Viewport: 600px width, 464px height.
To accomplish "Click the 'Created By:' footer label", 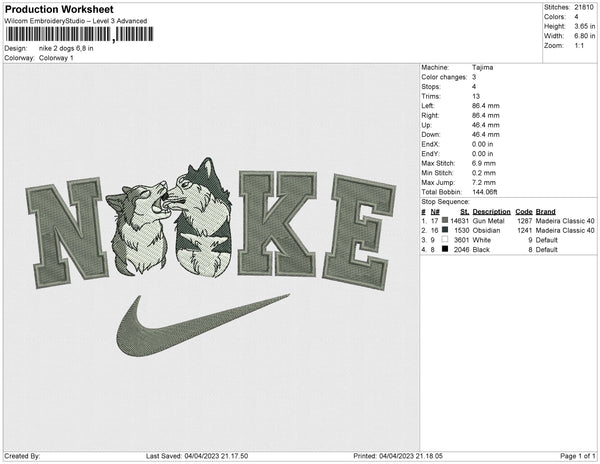I will [22, 456].
